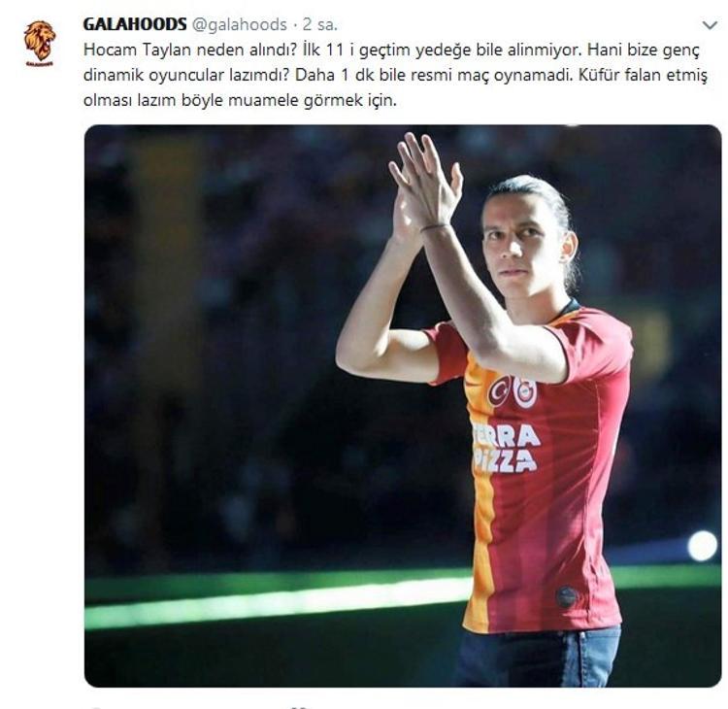Screen dimensions: 728x709
Task: Open the tweet via the '2 sa.' timestamp
Action: click(x=320, y=24)
